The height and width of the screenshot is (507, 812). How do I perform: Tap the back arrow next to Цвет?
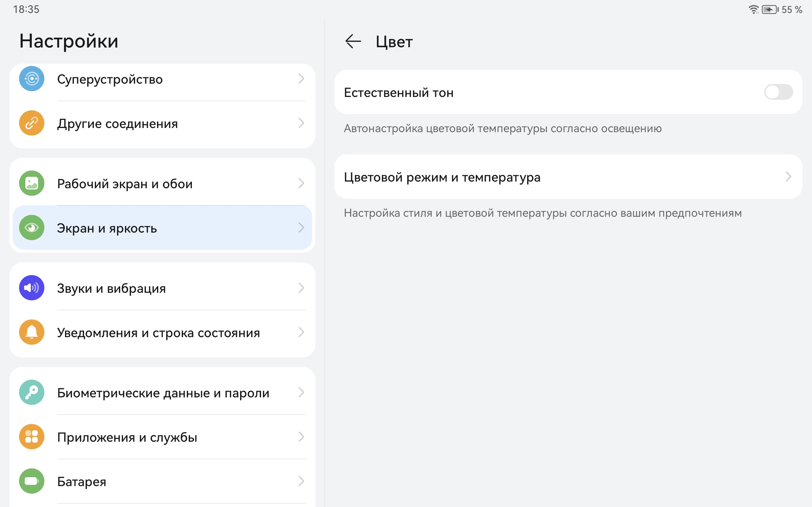pyautogui.click(x=353, y=42)
